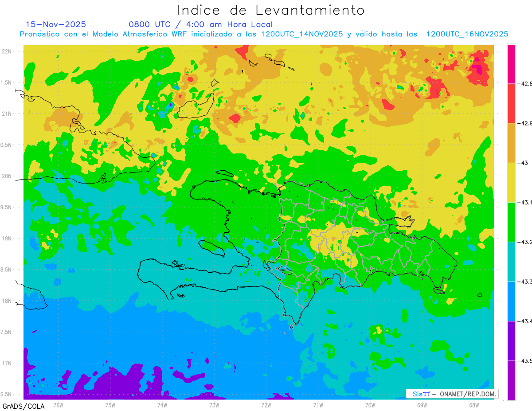Image resolution: width=532 pixels, height=411 pixels.
Task: Click the valid-until time '1200UTC_16NOV2025'
Action: pyautogui.click(x=467, y=34)
